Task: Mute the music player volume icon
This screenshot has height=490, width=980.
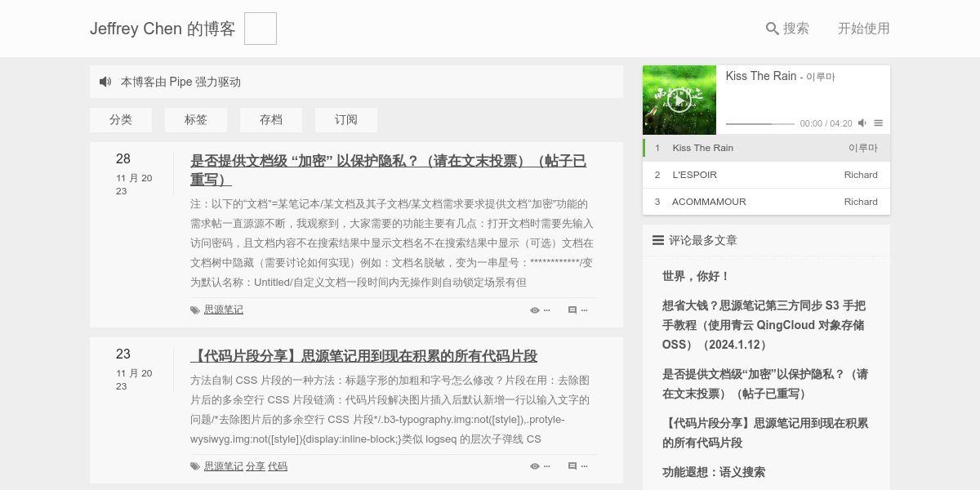Action: point(862,123)
